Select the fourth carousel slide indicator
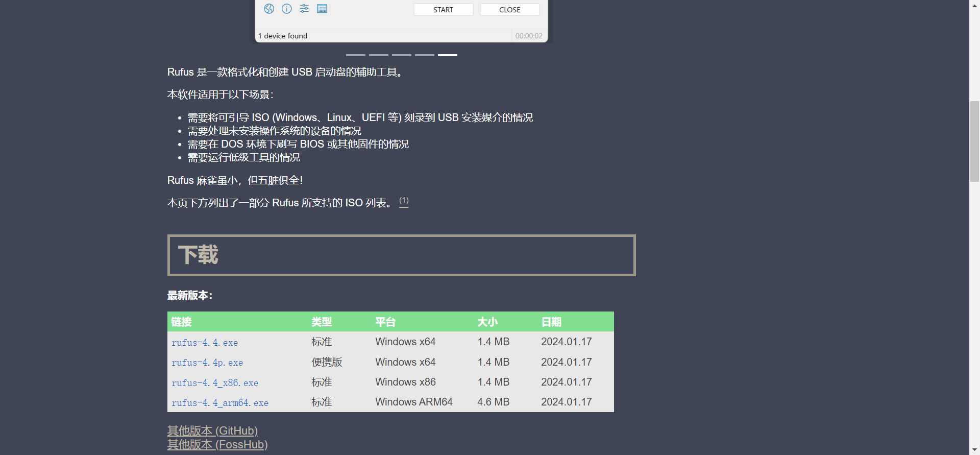The width and height of the screenshot is (980, 455). (x=424, y=55)
